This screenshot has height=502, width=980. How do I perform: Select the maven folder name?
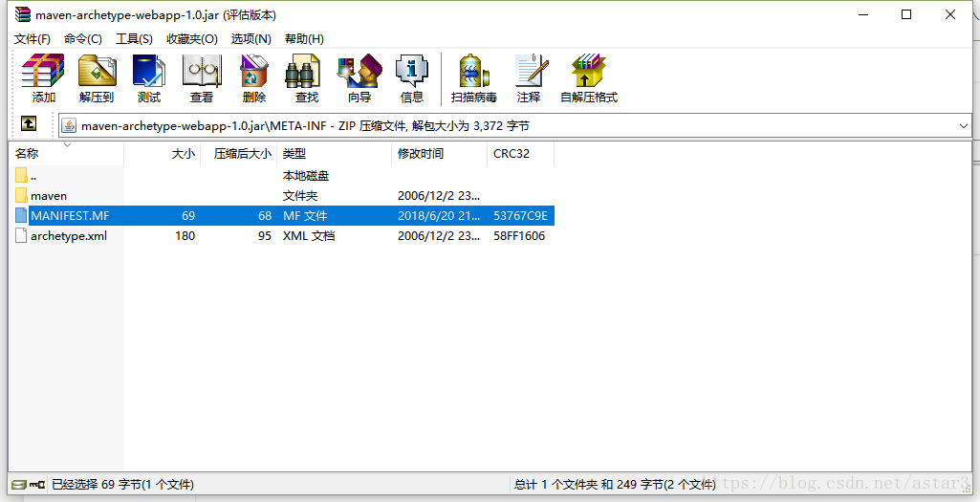(49, 196)
